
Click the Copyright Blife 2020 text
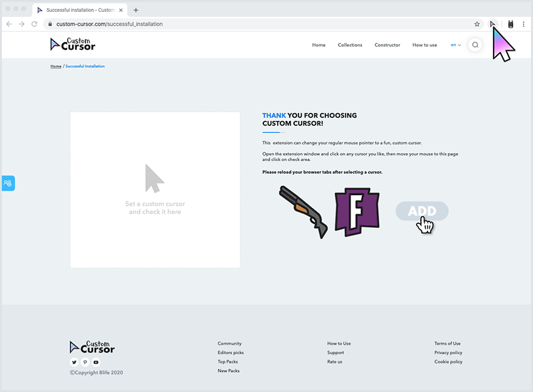pyautogui.click(x=97, y=373)
